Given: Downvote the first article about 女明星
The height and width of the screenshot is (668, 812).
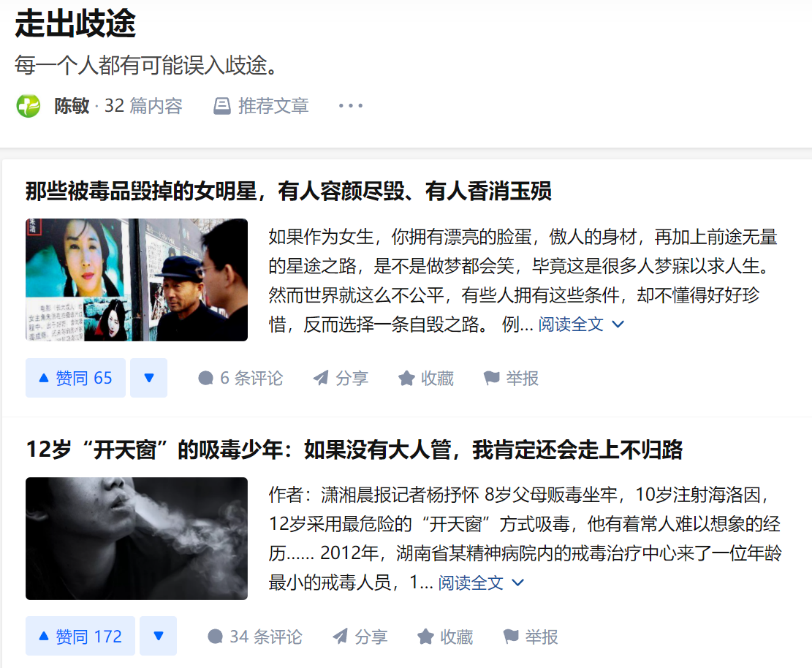Looking at the screenshot, I should point(149,378).
